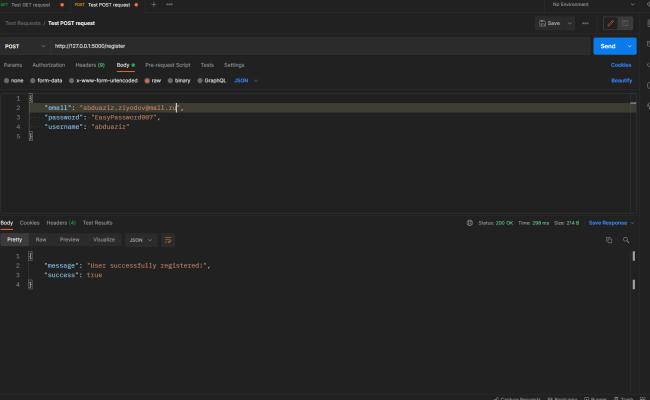
Task: Expand the Send button dropdown arrow
Action: coord(630,46)
